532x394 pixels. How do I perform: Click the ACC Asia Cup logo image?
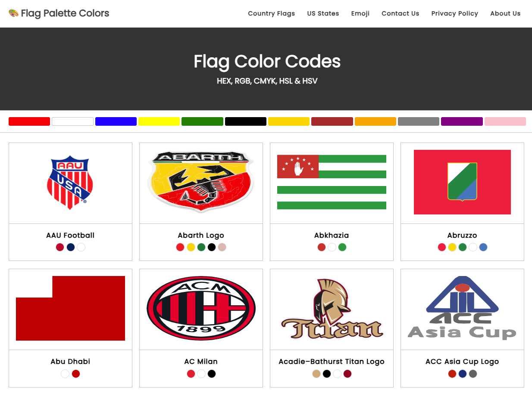462,308
